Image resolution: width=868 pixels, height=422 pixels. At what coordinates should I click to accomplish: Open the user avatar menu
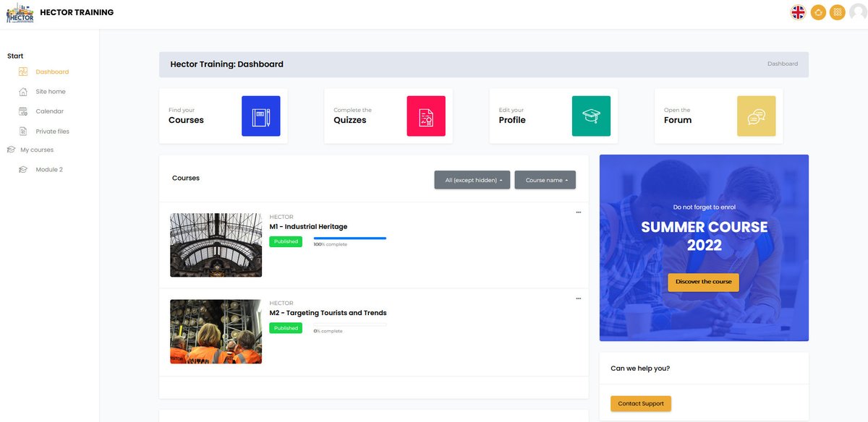click(x=857, y=12)
